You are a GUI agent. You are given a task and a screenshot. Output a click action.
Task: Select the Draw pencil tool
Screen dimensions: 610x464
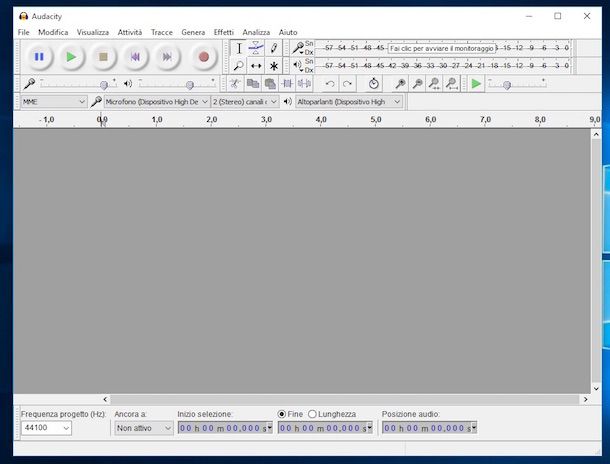tap(273, 48)
